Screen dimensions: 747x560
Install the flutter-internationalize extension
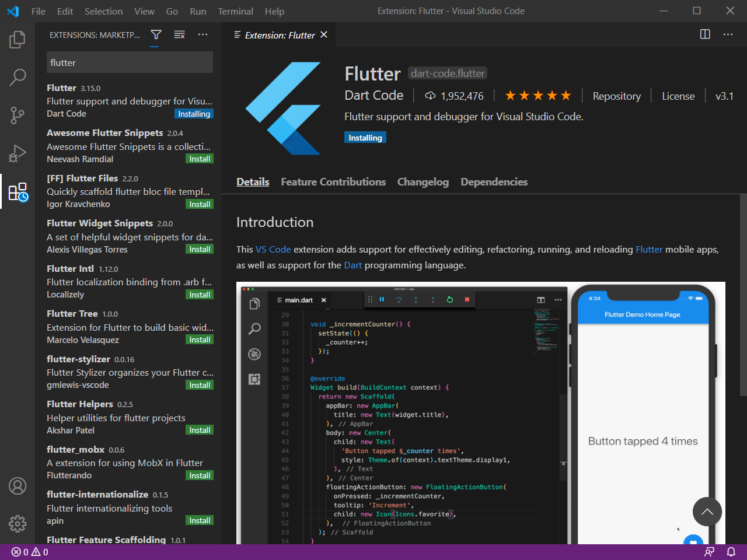[200, 520]
